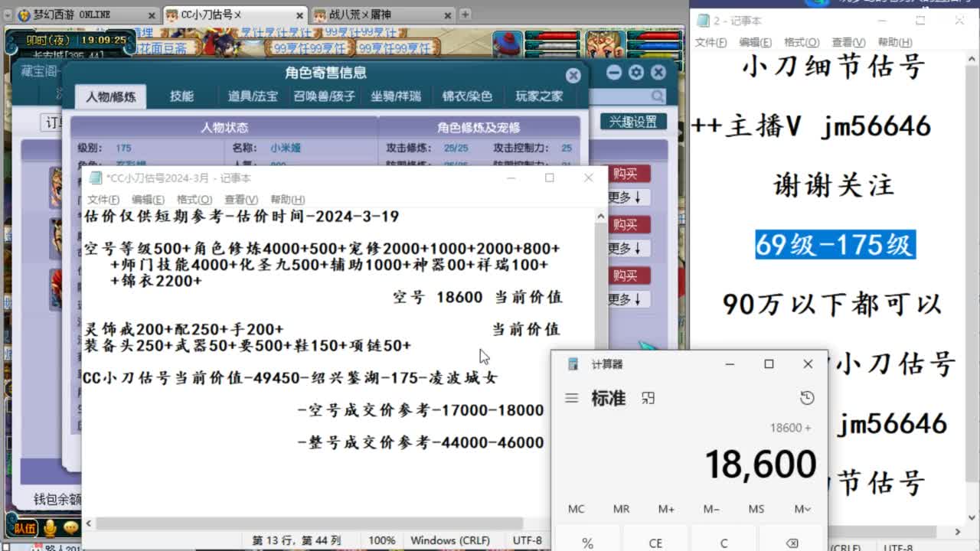Click the microphone icon beside 队伍

(x=51, y=528)
